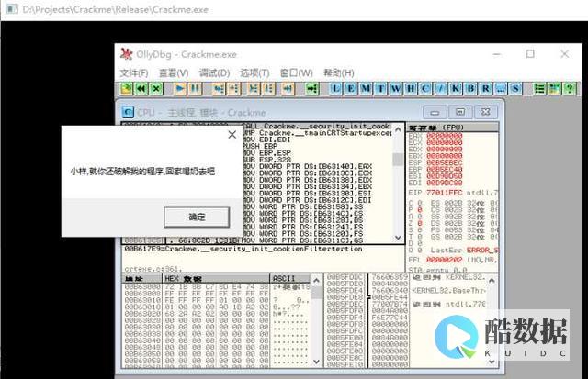
Task: Minimize the CPU child window
Action: tap(435, 112)
